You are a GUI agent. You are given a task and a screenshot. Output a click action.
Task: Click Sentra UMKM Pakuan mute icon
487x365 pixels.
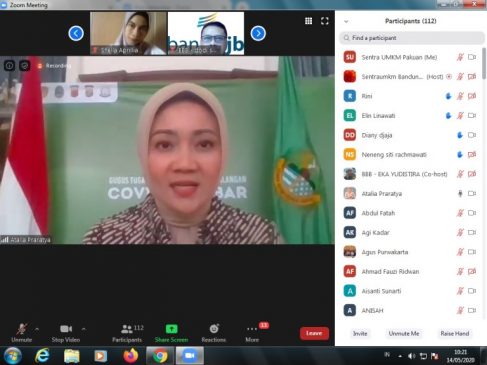[460, 57]
